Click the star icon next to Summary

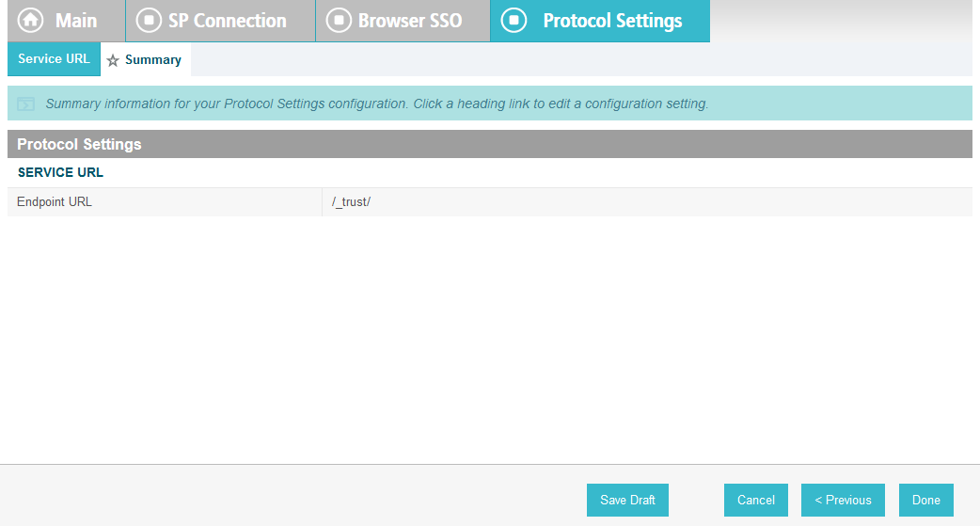(x=113, y=60)
